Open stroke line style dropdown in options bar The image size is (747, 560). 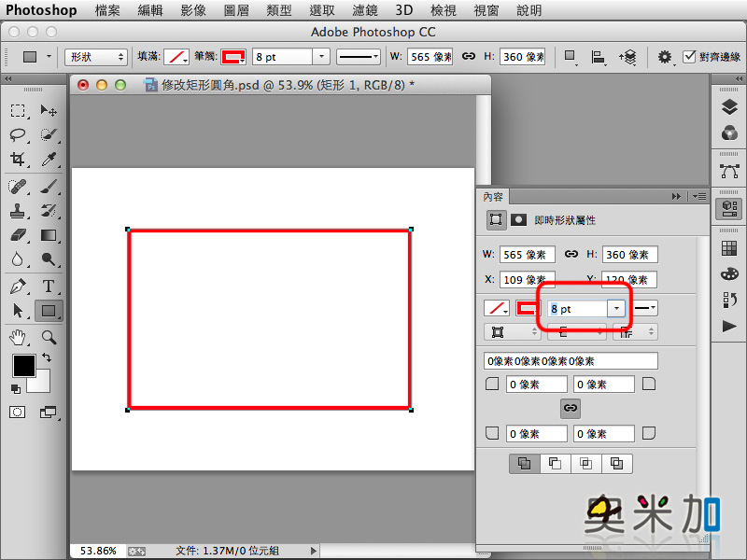pos(359,57)
